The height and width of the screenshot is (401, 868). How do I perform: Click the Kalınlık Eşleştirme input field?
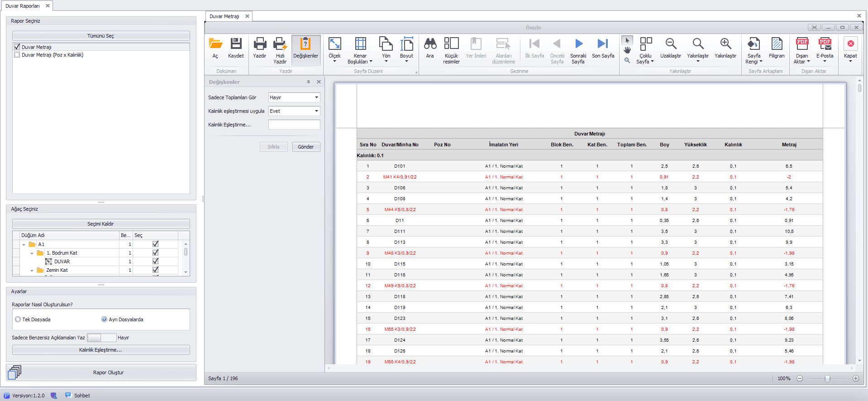[294, 125]
